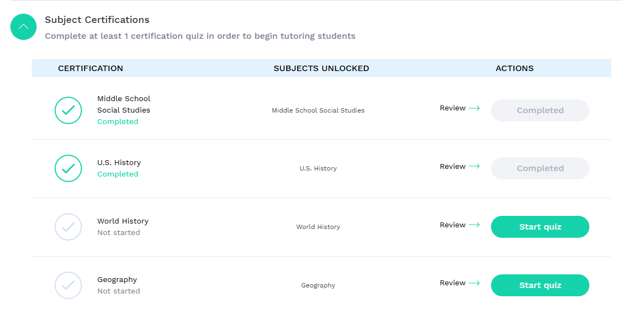Select the World History certification name

click(x=123, y=221)
